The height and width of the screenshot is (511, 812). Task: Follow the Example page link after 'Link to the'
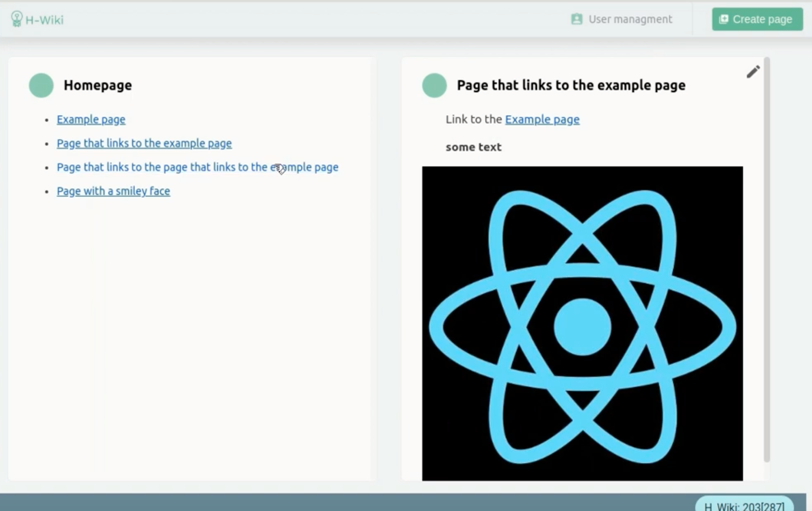click(542, 119)
